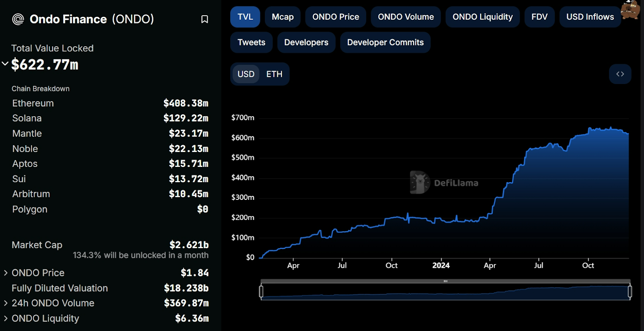Bookmark Ondo Finance with the bookmark icon

pos(204,19)
